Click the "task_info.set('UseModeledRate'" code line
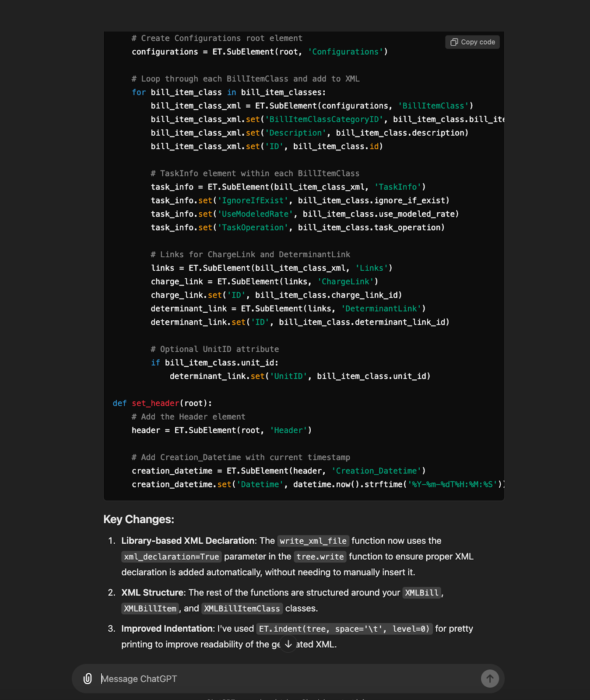 [305, 214]
